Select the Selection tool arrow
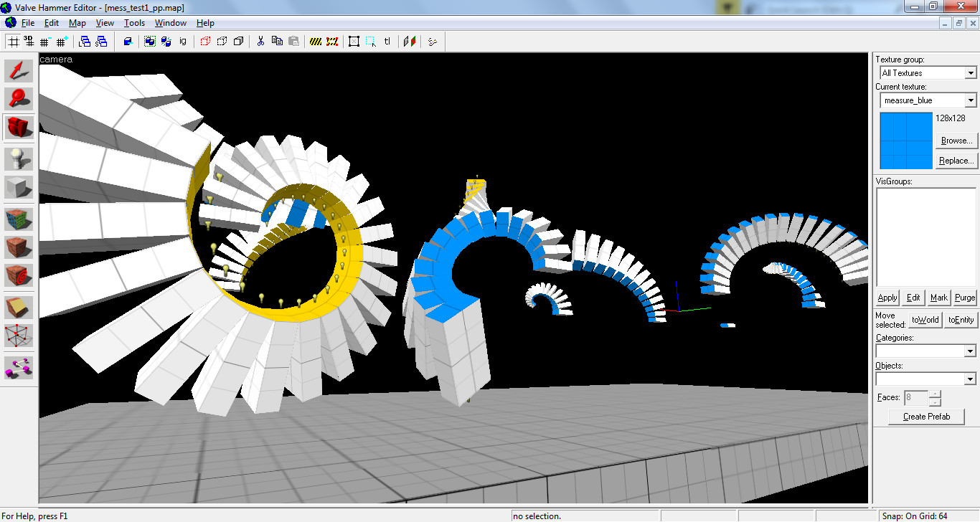Viewport: 980px width, 522px height. [x=18, y=70]
